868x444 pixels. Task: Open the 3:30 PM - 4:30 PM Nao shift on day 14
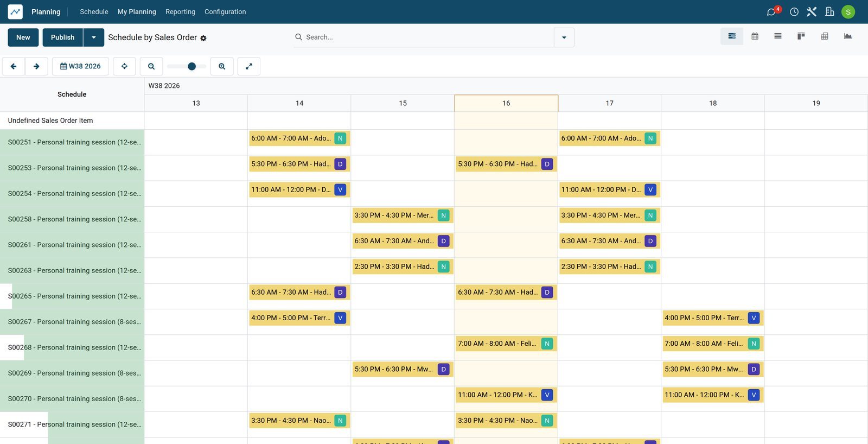[299, 421]
